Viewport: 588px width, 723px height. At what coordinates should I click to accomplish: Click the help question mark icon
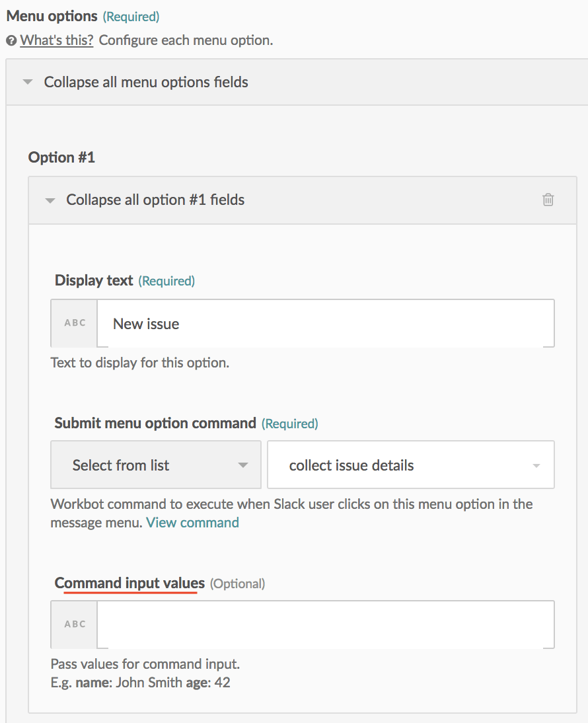(11, 40)
